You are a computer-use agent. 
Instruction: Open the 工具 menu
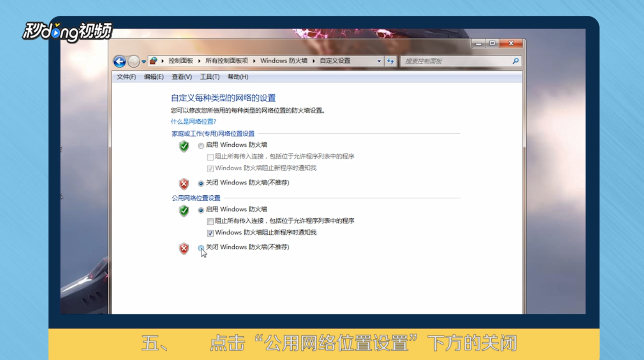[x=210, y=77]
